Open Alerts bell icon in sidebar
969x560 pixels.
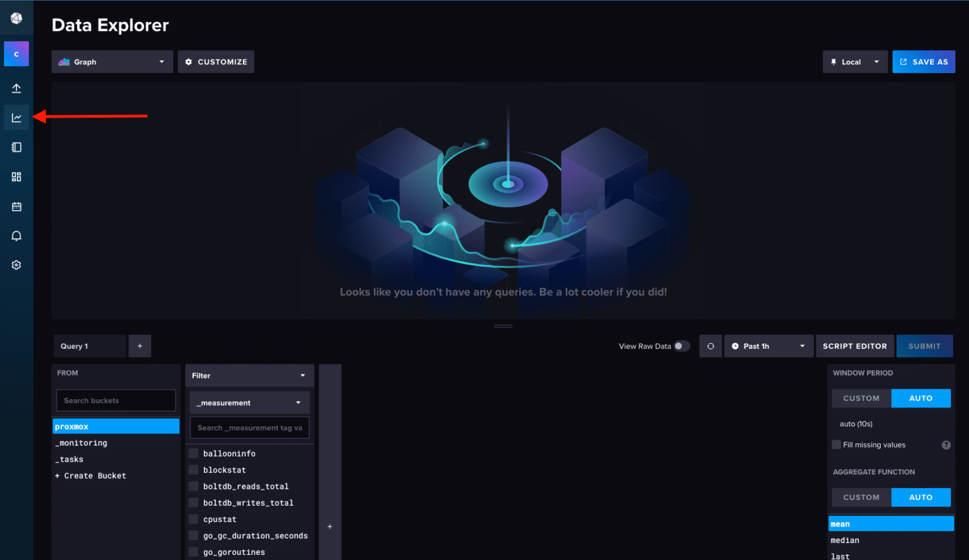tap(16, 236)
